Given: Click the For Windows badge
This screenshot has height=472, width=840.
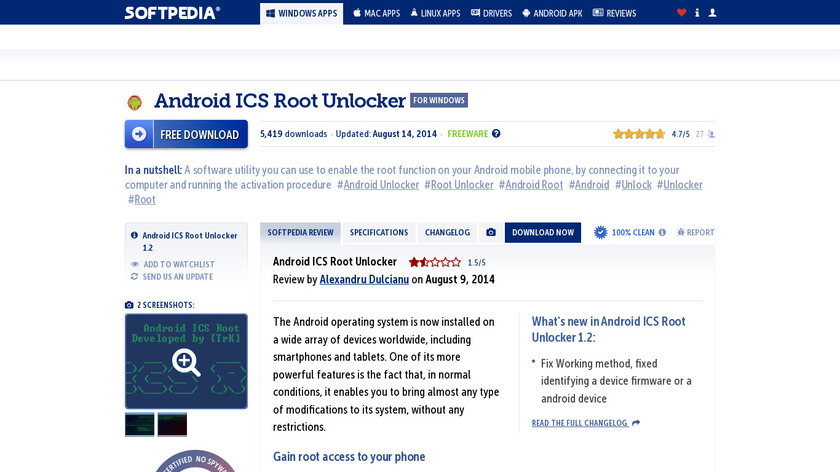Looking at the screenshot, I should (x=439, y=100).
